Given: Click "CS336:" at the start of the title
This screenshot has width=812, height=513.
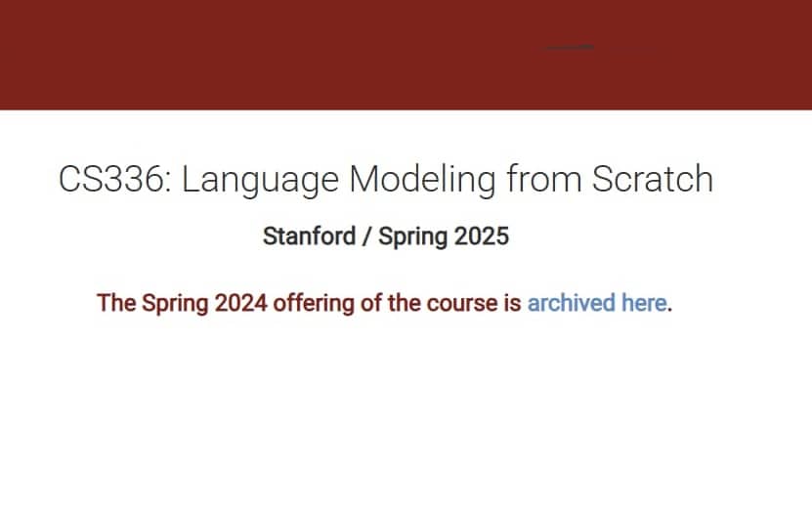Looking at the screenshot, I should [x=114, y=181].
